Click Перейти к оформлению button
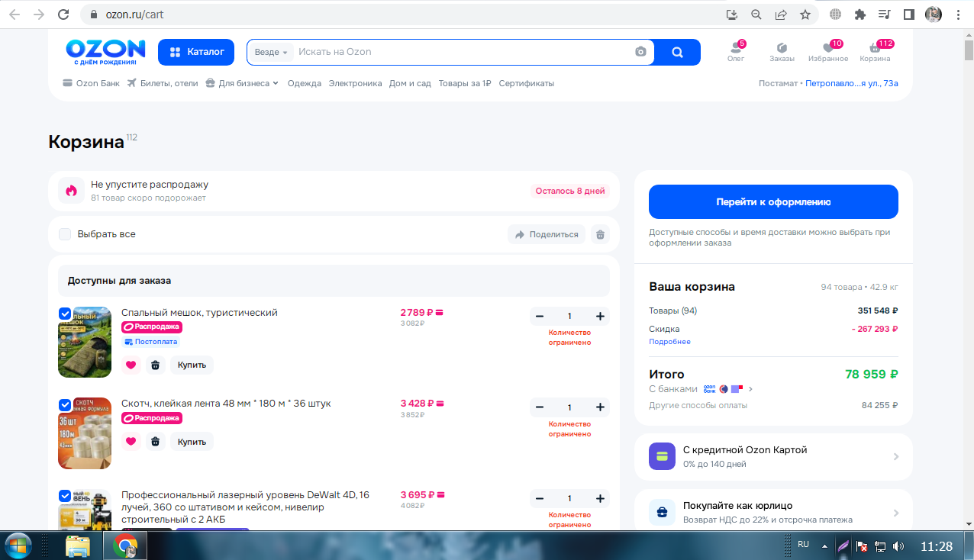 point(773,202)
